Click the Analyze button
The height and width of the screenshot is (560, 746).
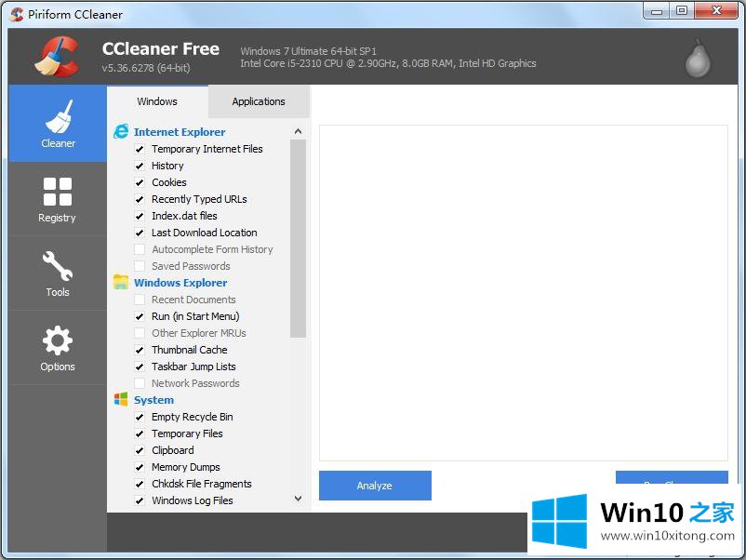click(x=375, y=486)
